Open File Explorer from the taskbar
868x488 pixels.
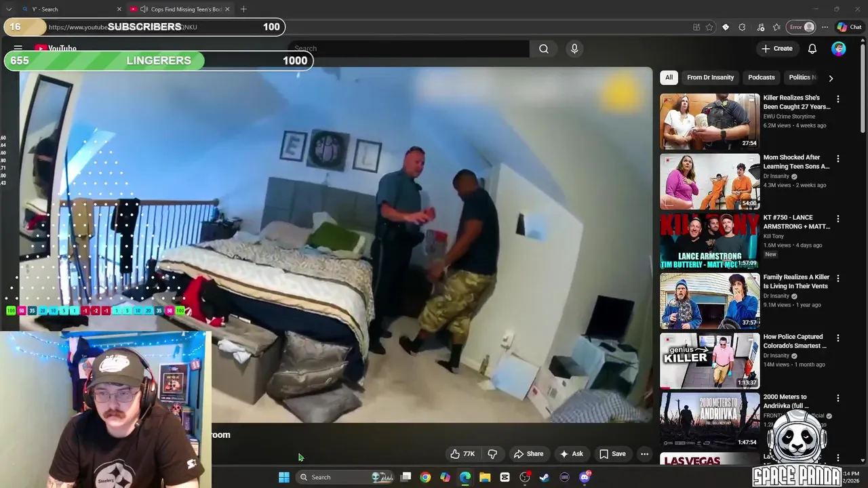(x=485, y=477)
